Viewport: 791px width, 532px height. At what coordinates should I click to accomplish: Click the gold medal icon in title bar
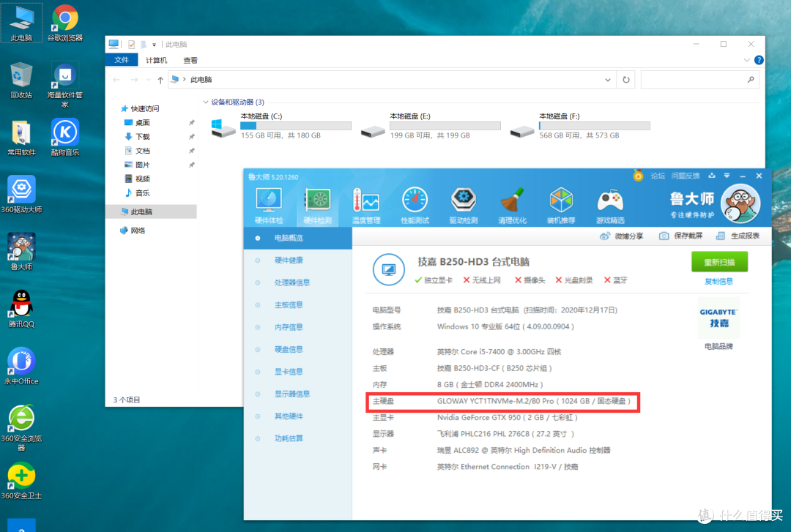point(638,176)
